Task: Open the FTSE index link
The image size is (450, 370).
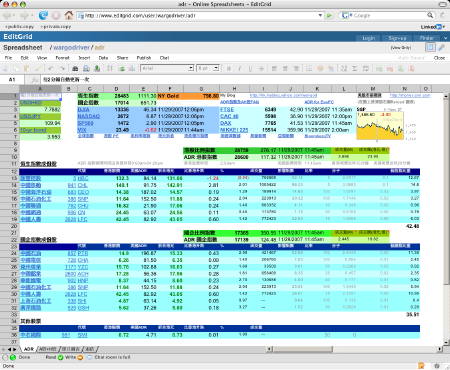Action: coord(227,109)
